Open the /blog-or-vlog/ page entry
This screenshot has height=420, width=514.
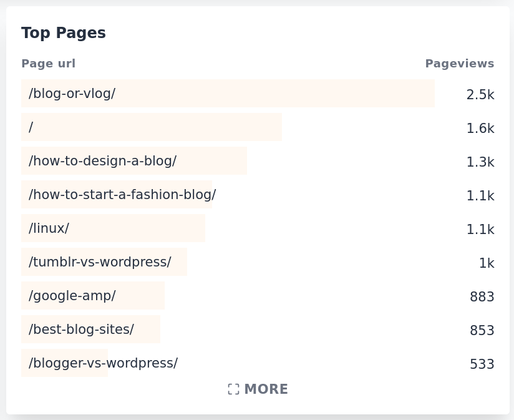tap(72, 94)
